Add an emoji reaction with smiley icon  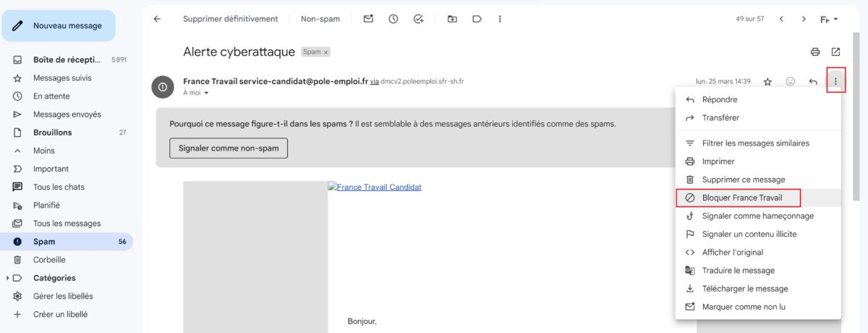[x=791, y=82]
